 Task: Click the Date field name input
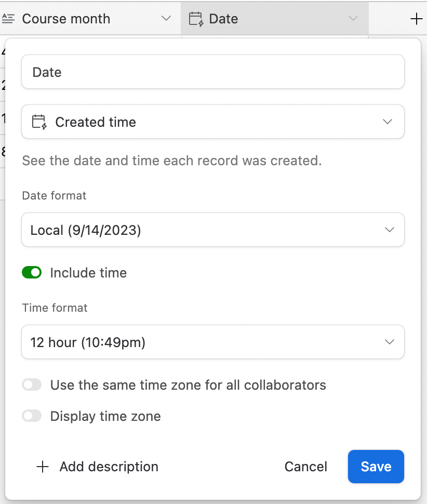tap(212, 72)
